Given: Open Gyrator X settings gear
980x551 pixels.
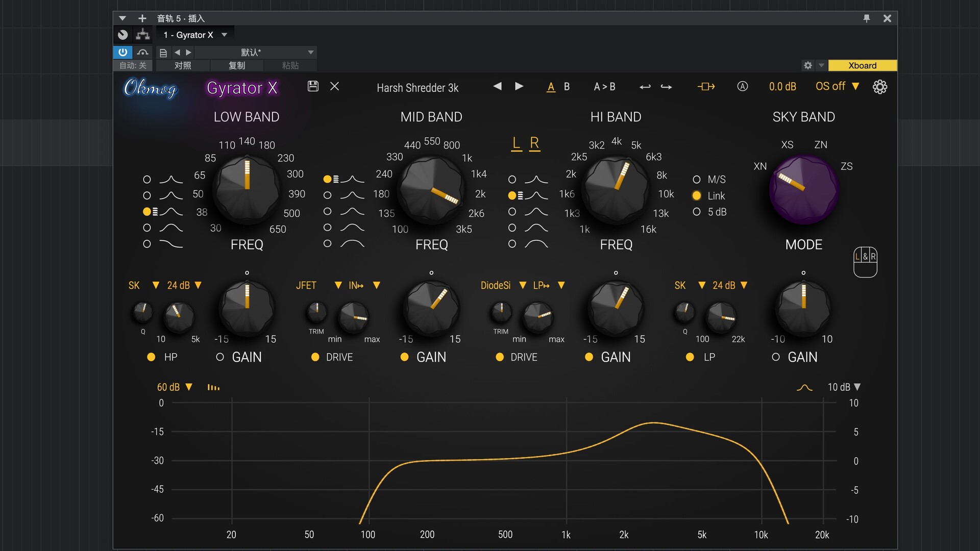Looking at the screenshot, I should coord(879,87).
